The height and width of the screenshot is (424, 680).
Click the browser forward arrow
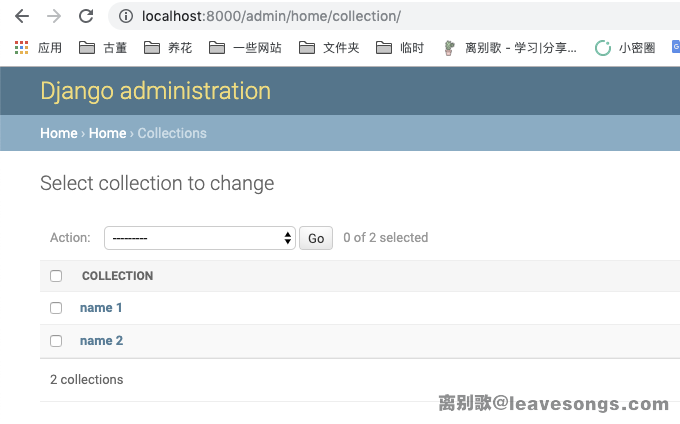[x=53, y=16]
